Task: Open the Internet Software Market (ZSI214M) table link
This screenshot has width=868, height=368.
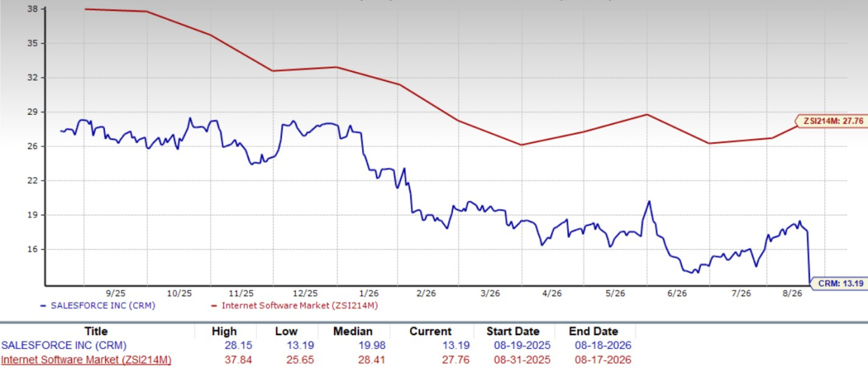Action: pos(86,360)
